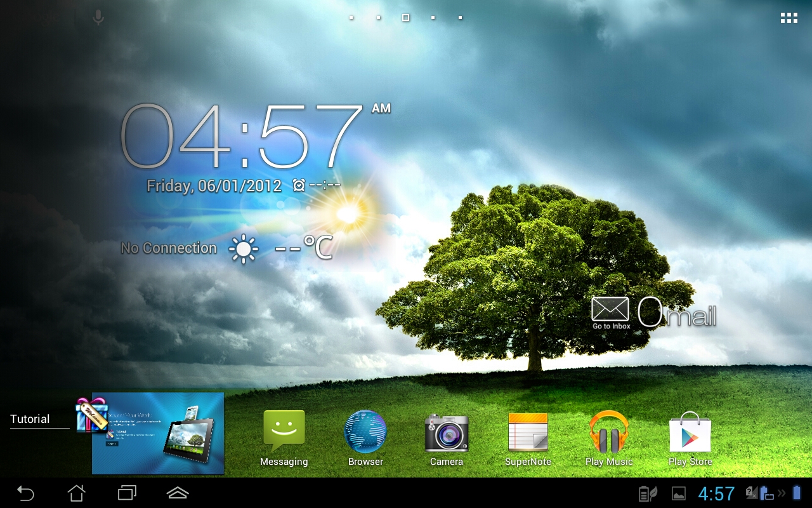
Task: Tap the gift box icon on tutorial
Action: (91, 415)
